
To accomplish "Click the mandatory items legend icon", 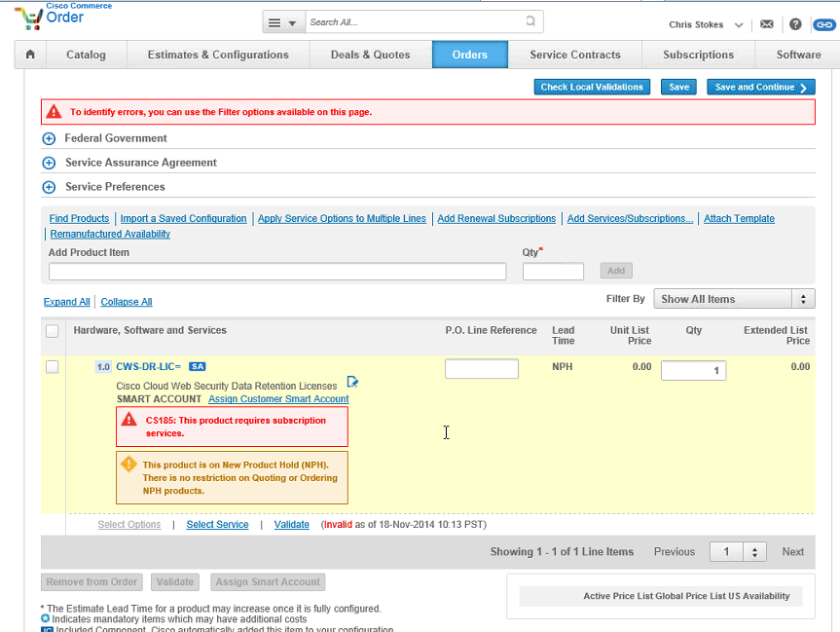I will pyautogui.click(x=45, y=618).
